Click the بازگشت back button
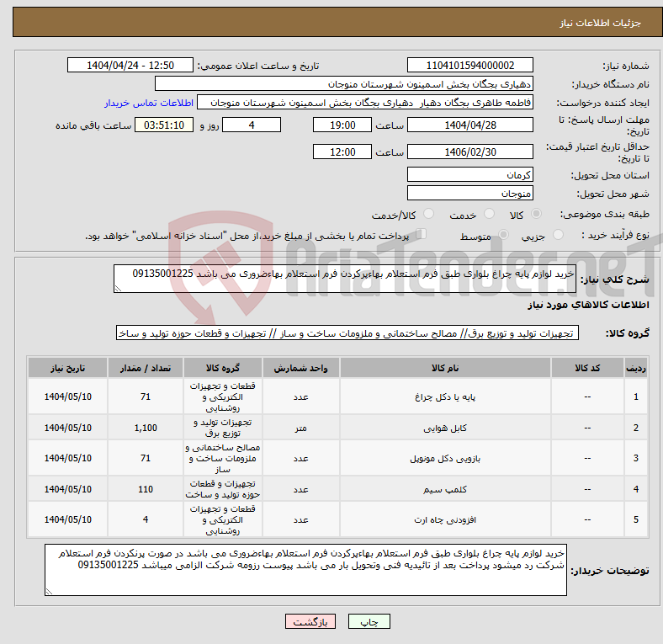The height and width of the screenshot is (644, 663). [310, 621]
